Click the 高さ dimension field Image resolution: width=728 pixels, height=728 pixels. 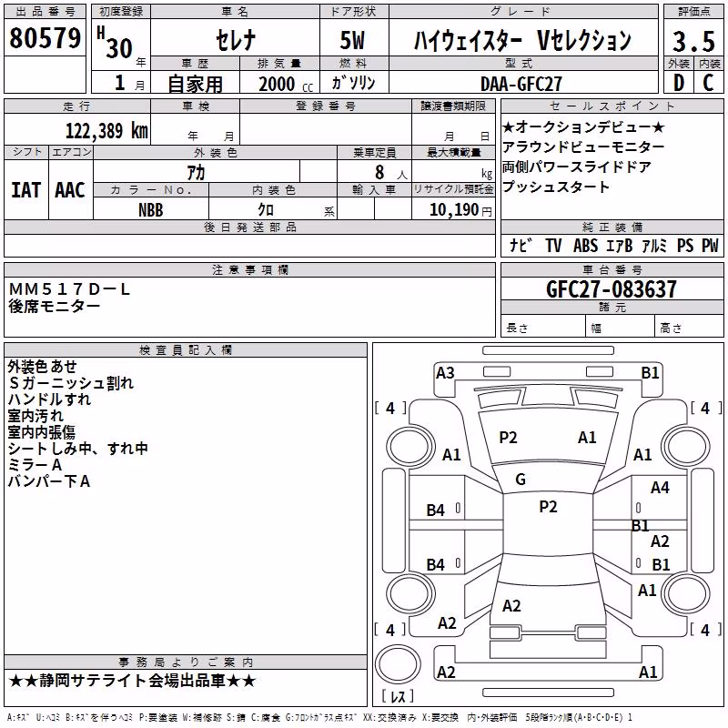tap(689, 328)
